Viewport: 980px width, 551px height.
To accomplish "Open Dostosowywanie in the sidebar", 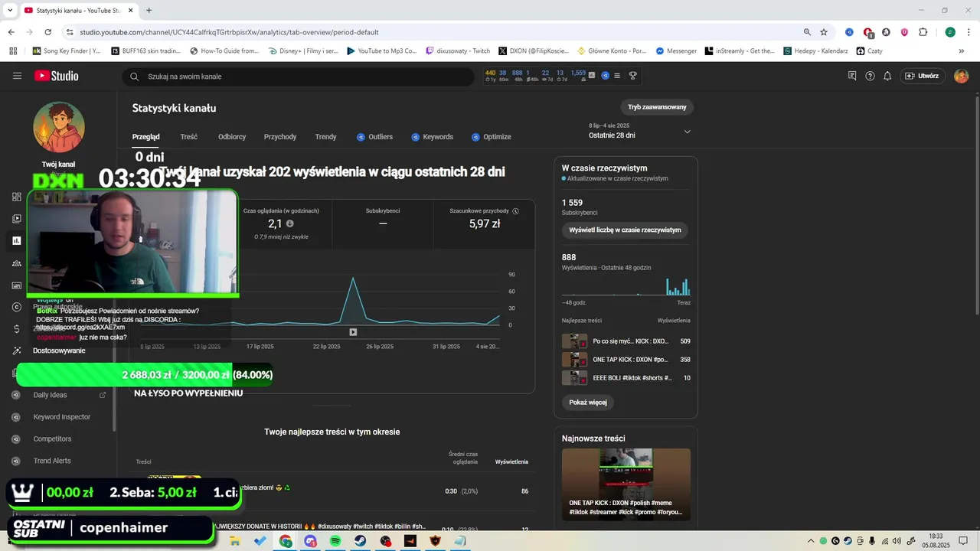I will (x=60, y=350).
